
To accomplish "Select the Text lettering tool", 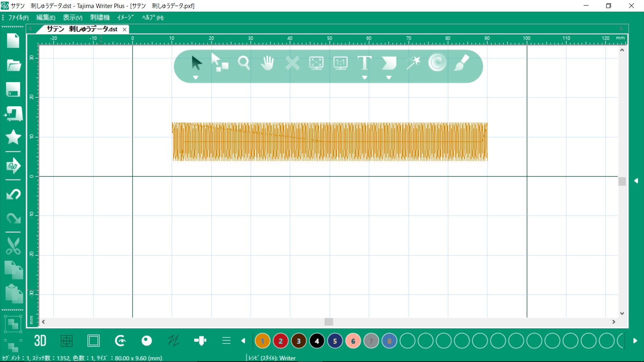I will pos(365,63).
